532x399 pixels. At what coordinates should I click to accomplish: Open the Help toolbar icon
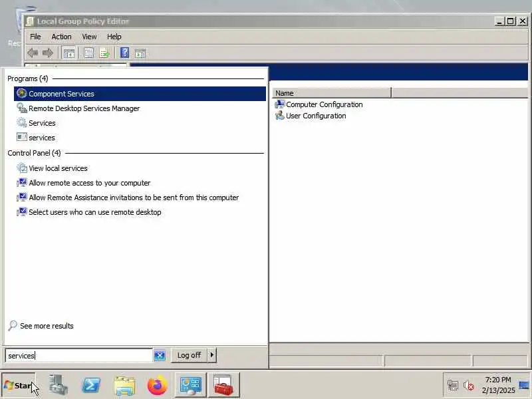point(125,53)
